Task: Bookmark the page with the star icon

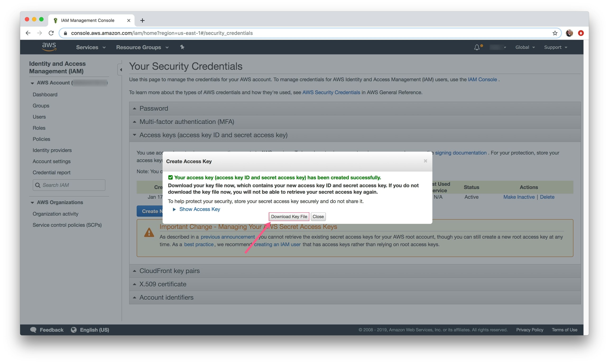Action: point(555,33)
